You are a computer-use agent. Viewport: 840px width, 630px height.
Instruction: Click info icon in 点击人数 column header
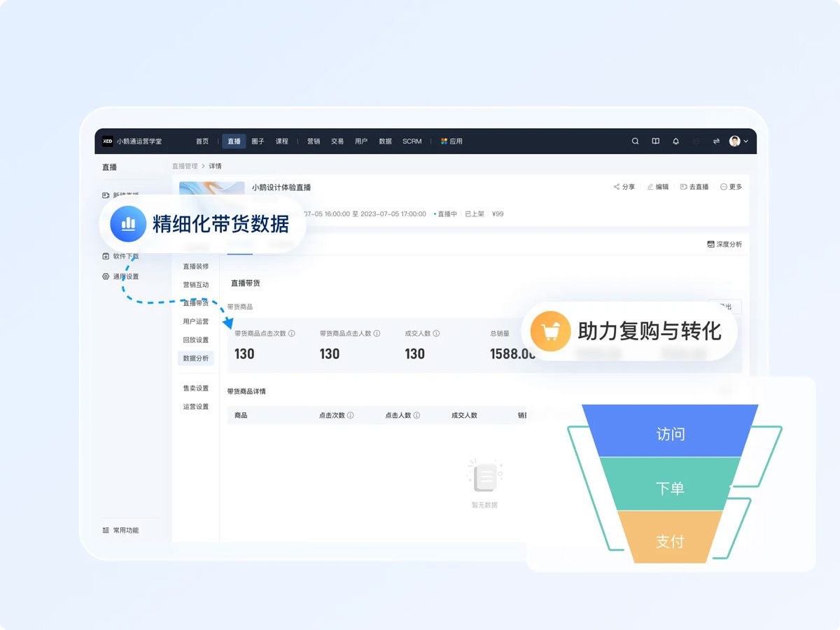tap(416, 415)
